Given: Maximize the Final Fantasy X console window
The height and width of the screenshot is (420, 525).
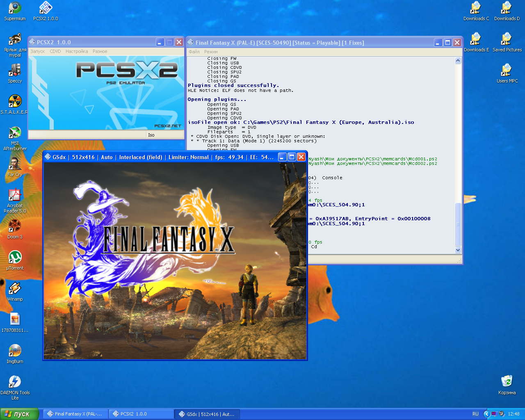Looking at the screenshot, I should (447, 43).
